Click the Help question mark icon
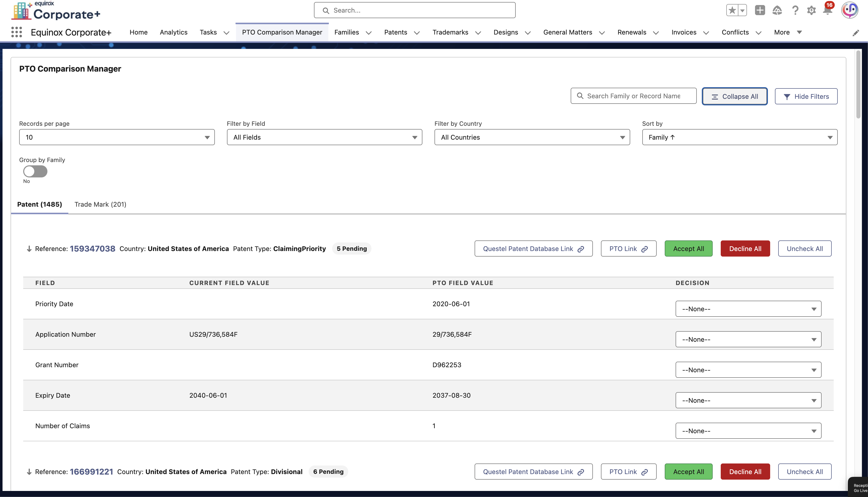The width and height of the screenshot is (868, 497). pos(795,10)
